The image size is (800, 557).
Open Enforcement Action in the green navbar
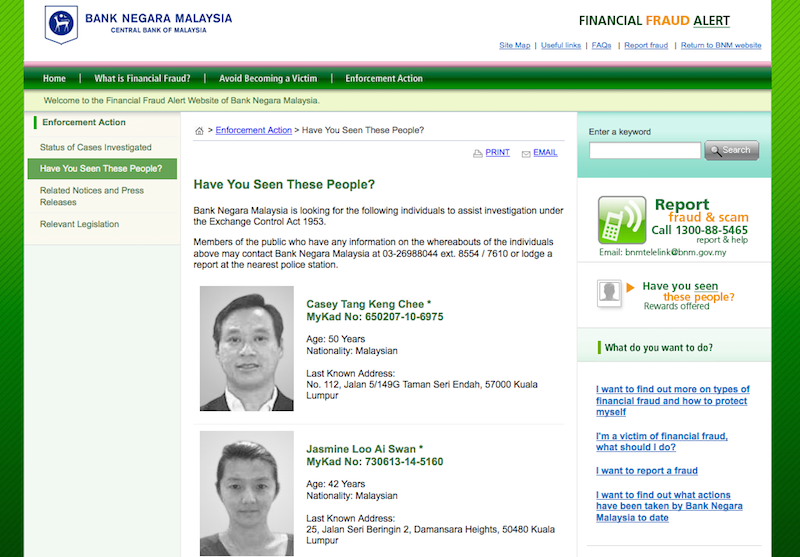click(384, 79)
